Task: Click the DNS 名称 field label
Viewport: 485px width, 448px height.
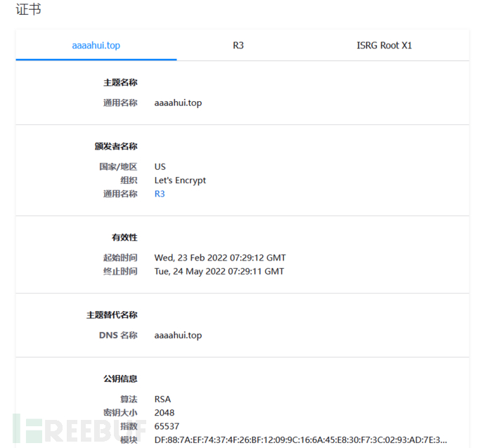Action: (118, 335)
